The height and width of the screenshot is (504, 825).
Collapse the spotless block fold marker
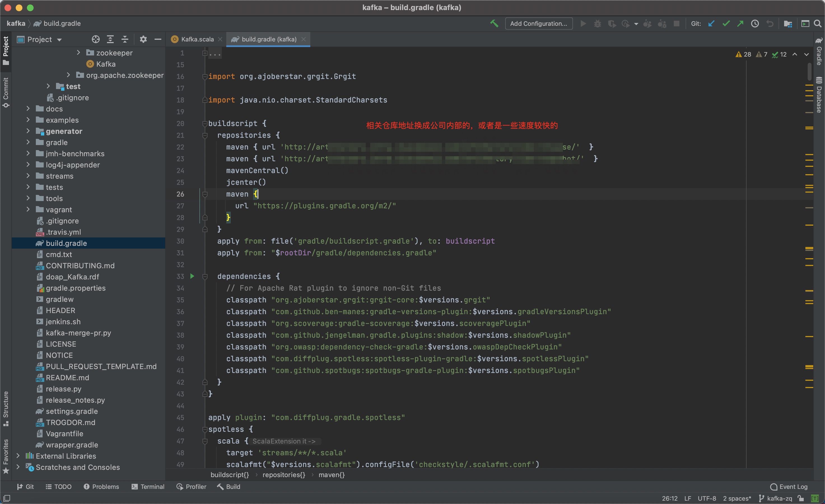click(205, 429)
